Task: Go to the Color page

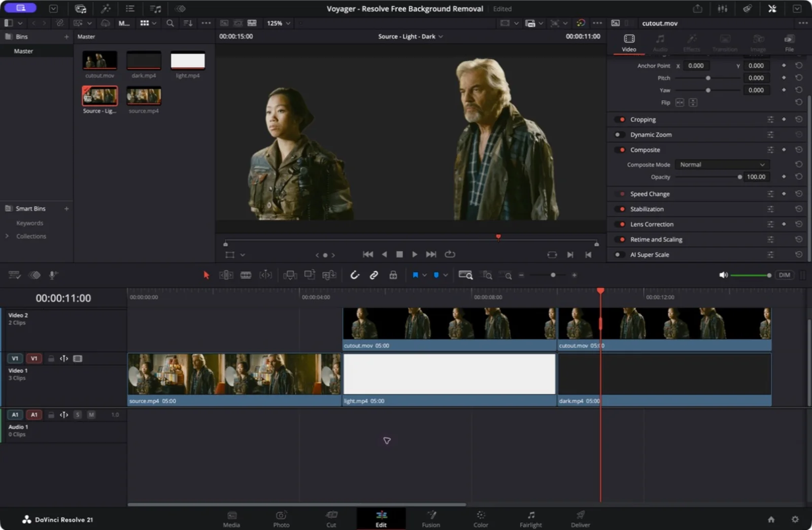Action: (x=481, y=519)
